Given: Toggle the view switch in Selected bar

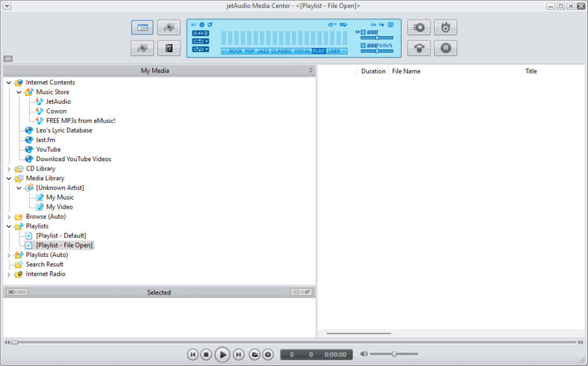Looking at the screenshot, I should coord(17,292).
